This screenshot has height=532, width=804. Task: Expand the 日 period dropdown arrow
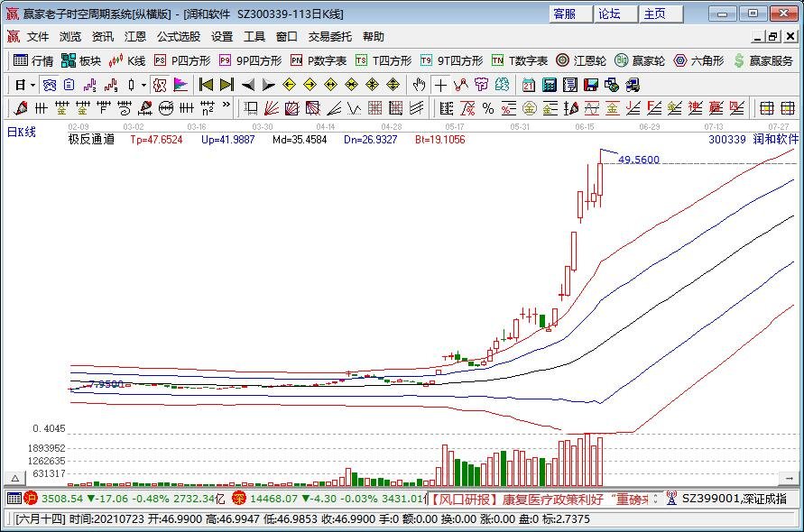click(x=32, y=85)
